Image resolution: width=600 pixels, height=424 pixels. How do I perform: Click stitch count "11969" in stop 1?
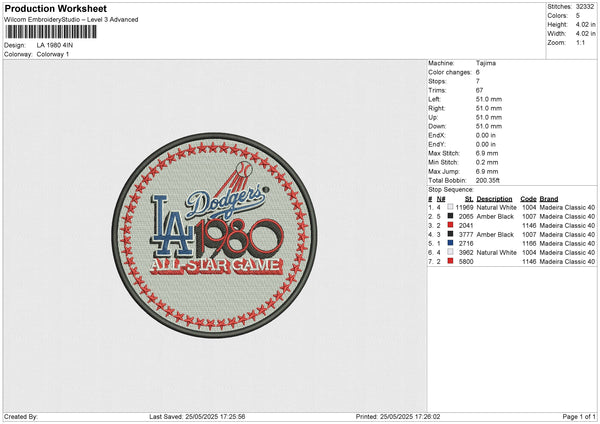pyautogui.click(x=464, y=207)
